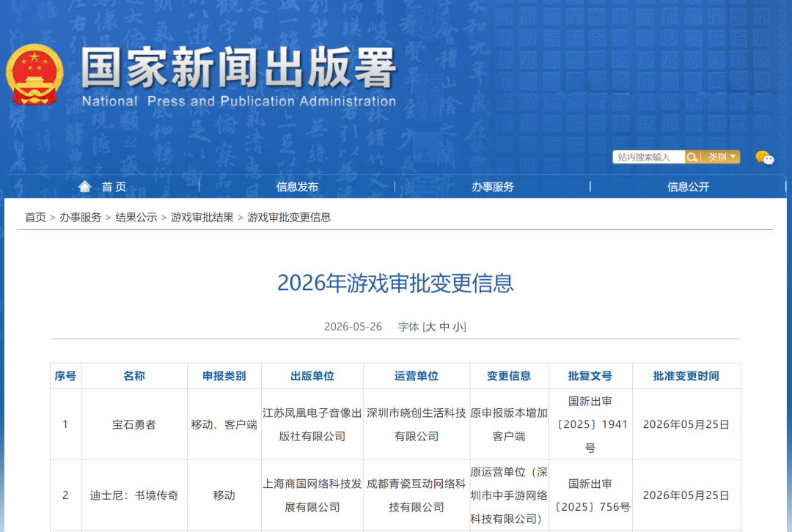Open 信息发布 navigation menu
This screenshot has height=532, width=792.
pyautogui.click(x=297, y=188)
